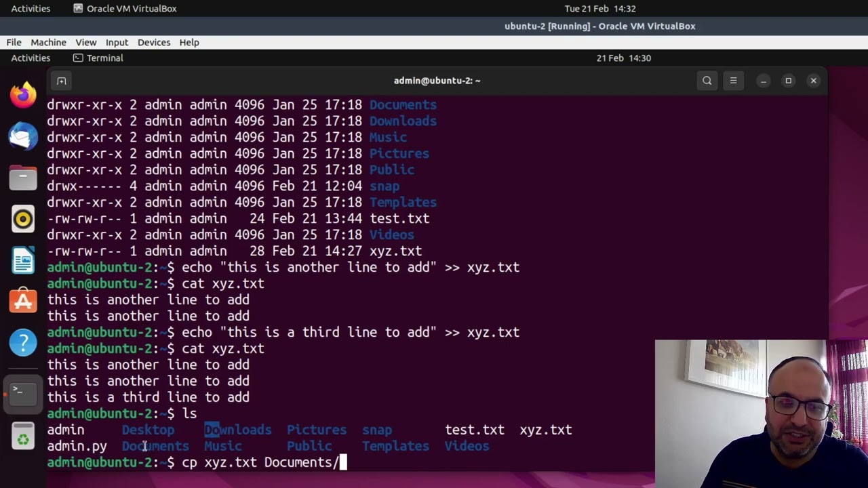Click the Oracle VM VirtualBox app indicator

[125, 8]
